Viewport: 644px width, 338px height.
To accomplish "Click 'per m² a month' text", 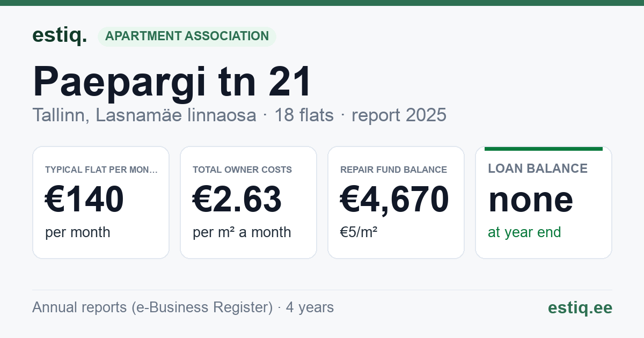I will (x=241, y=232).
